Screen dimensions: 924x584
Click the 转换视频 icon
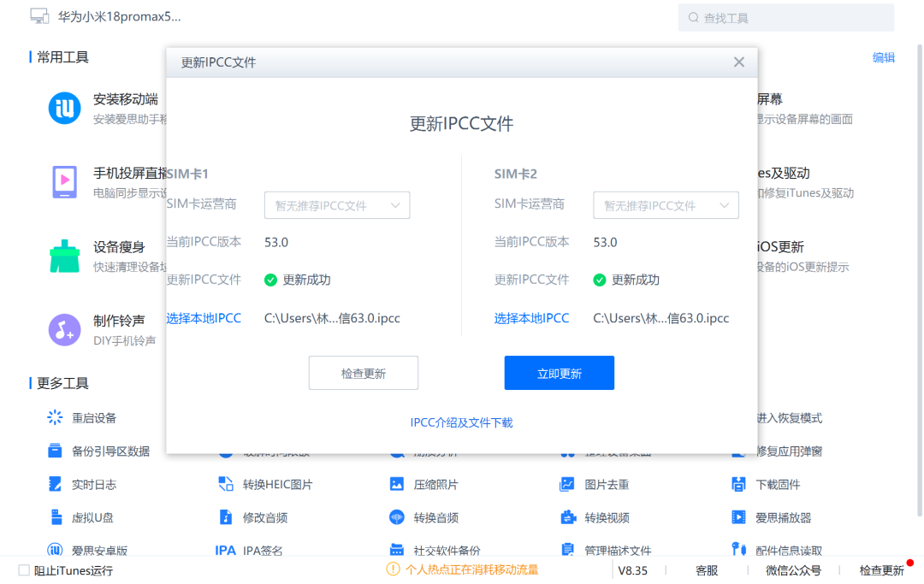click(567, 517)
